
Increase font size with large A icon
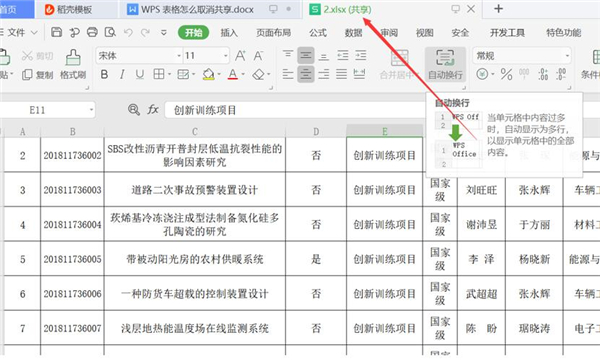[x=240, y=56]
